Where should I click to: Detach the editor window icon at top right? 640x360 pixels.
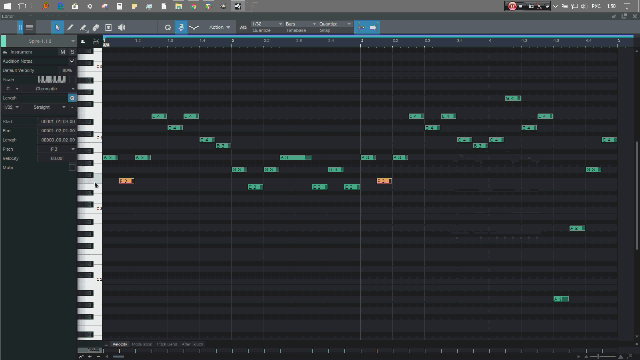(x=624, y=16)
